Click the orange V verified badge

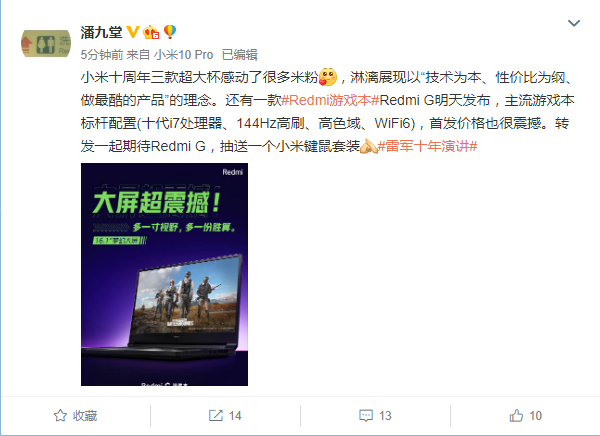pos(132,32)
